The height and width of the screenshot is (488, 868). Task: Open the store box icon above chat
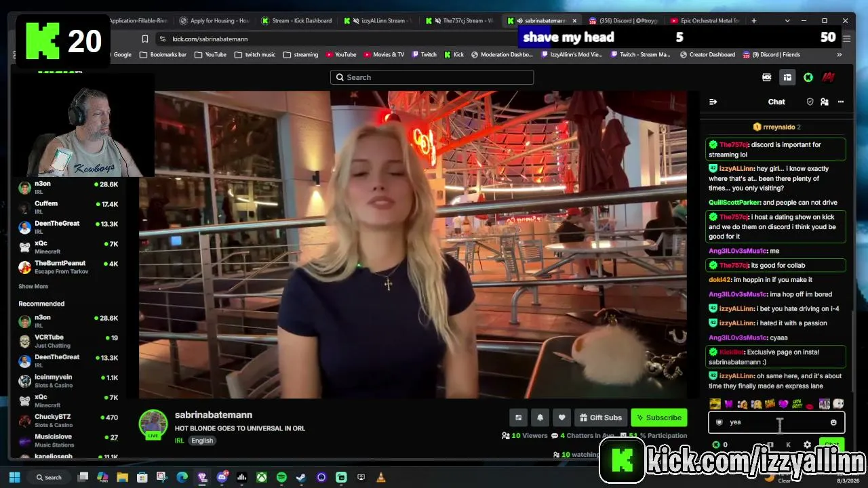click(x=787, y=77)
